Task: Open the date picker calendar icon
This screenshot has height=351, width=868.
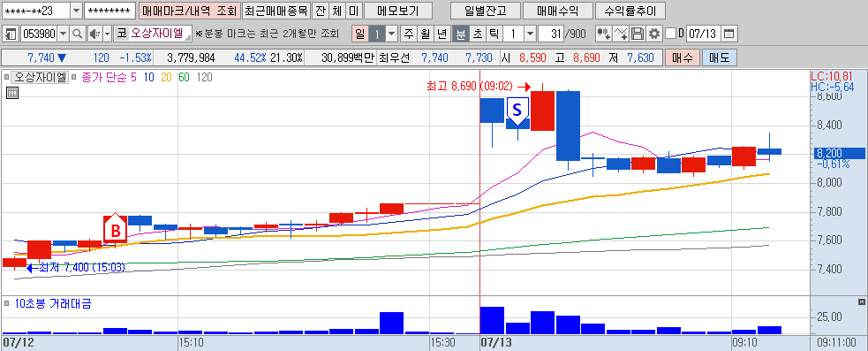Action: tap(729, 34)
